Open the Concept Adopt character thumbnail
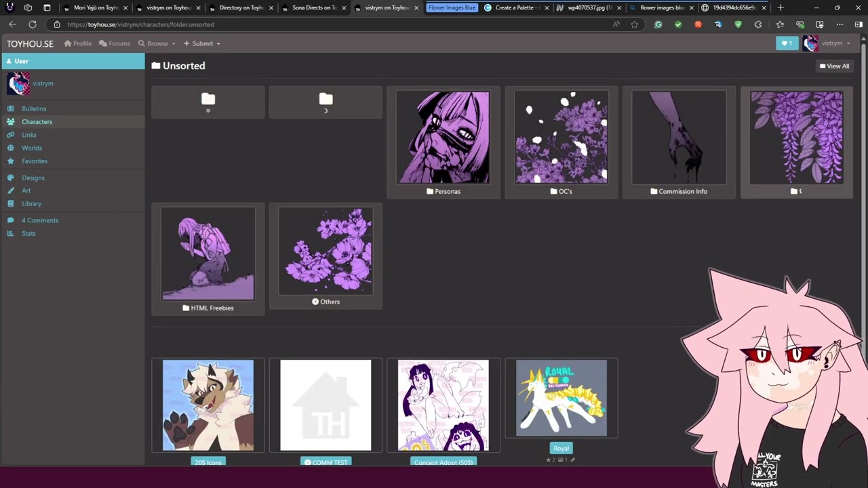868x488 pixels. [443, 405]
